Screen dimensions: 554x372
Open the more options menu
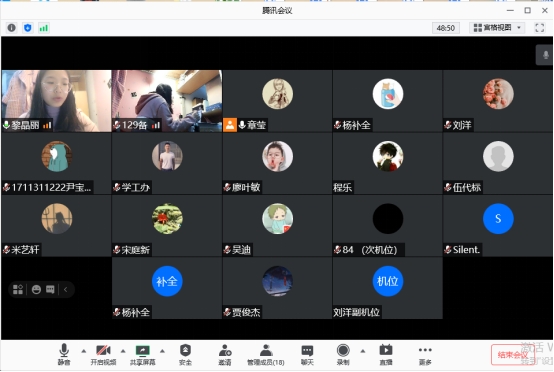coord(425,355)
